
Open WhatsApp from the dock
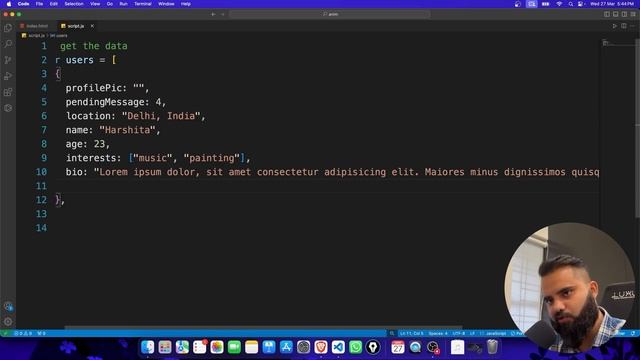[x=356, y=347]
